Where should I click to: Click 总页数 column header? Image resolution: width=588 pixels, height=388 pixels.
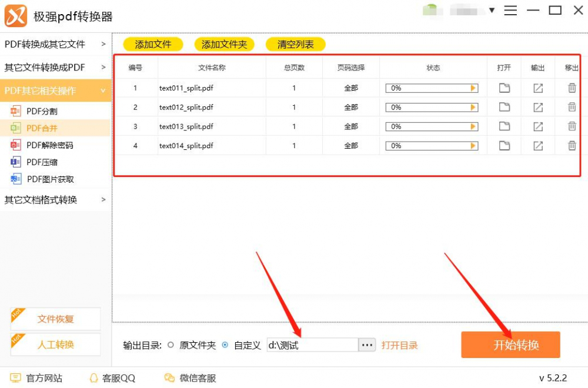(x=295, y=68)
